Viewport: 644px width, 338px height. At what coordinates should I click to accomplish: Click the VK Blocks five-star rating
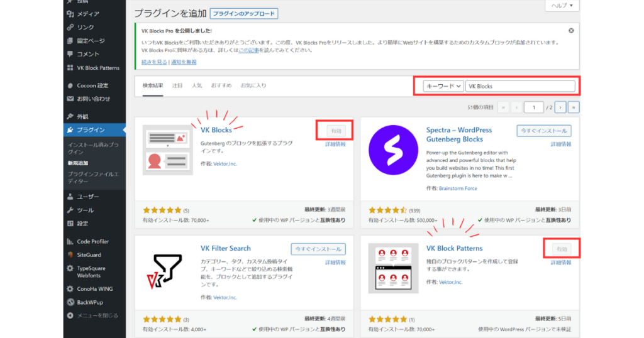pyautogui.click(x=162, y=210)
